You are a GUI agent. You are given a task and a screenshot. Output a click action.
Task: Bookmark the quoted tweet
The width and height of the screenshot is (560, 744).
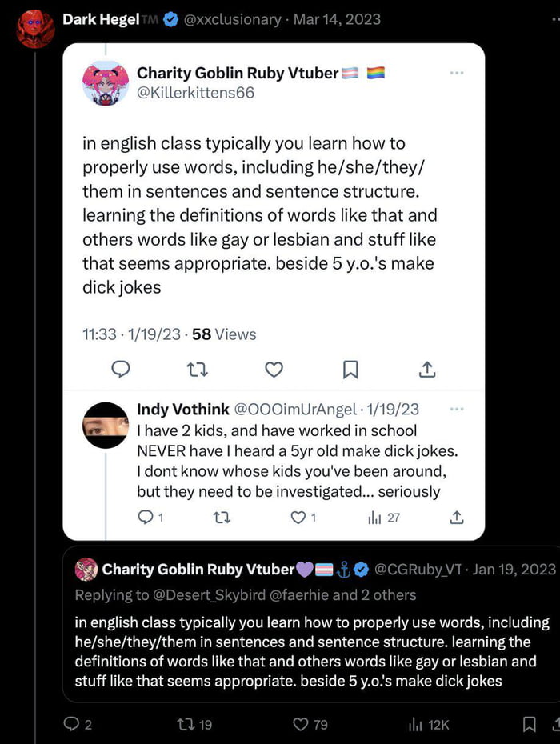[350, 370]
